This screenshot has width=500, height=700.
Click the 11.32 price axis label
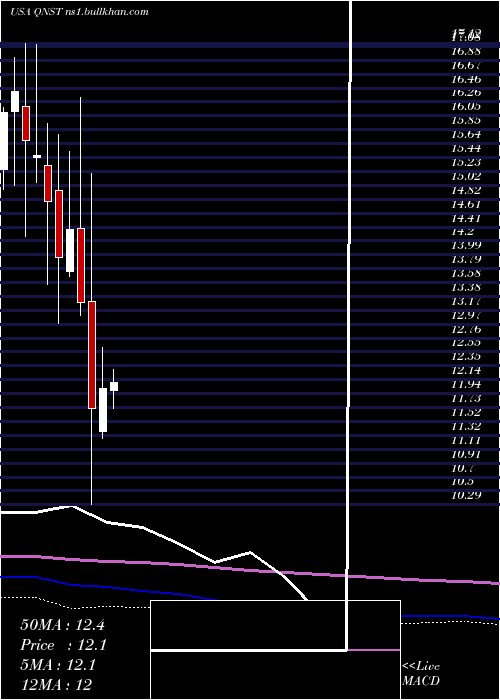click(x=466, y=426)
